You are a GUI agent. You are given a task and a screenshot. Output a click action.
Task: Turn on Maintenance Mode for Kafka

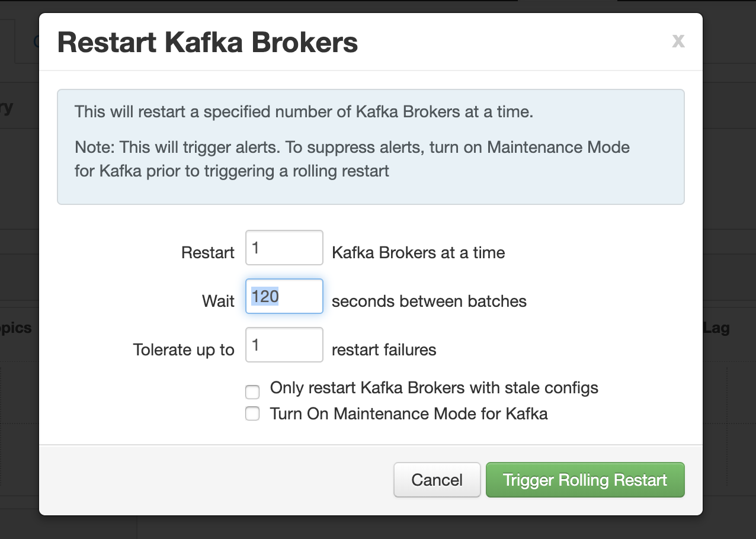[252, 413]
